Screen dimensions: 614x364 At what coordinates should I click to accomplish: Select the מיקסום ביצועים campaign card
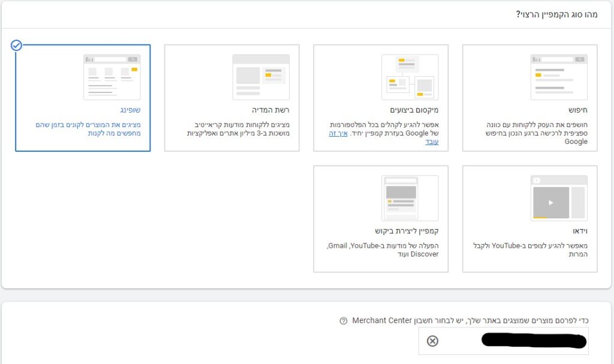point(381,98)
